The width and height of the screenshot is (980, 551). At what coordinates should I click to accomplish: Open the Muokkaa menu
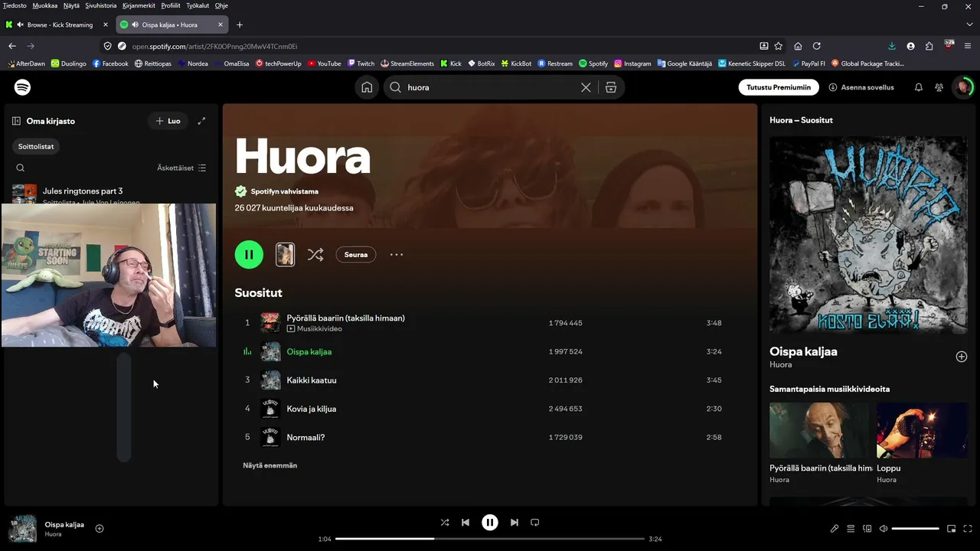(45, 5)
